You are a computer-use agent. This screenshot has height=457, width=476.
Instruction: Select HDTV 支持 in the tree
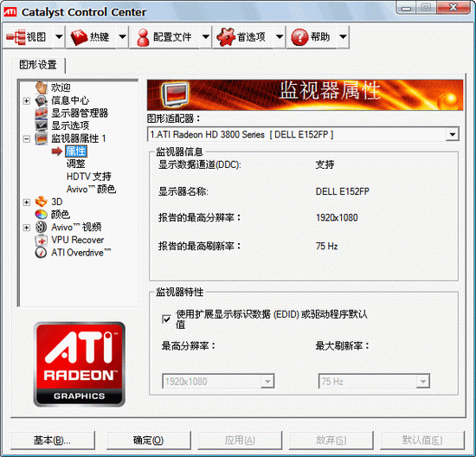[88, 177]
